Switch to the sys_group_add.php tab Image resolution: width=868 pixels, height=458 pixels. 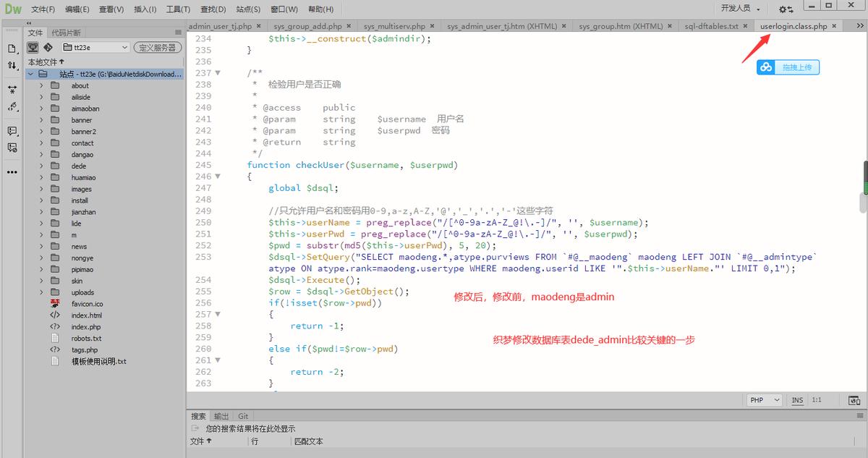(x=307, y=26)
